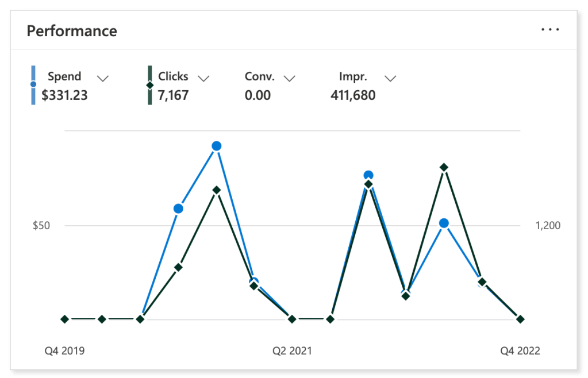Viewport: 588px width, 378px height.
Task: Click the $50 left axis label
Action: [x=41, y=225]
